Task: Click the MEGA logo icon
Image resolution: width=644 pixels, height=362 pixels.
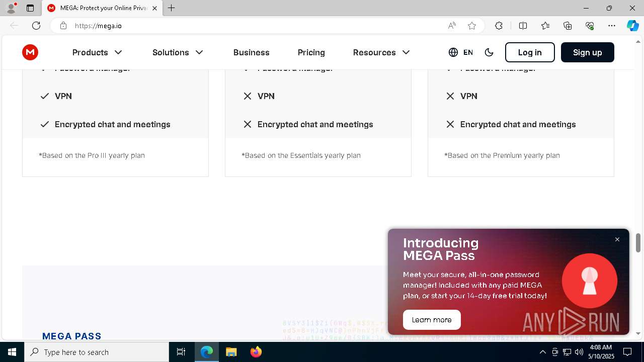Action: (30, 52)
